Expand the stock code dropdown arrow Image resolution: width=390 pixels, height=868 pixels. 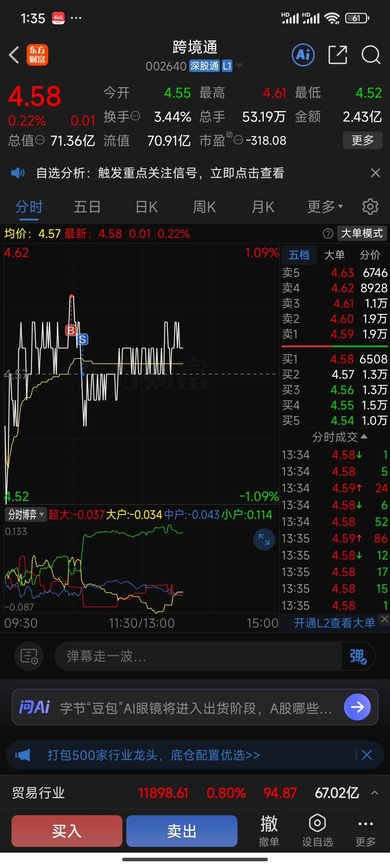pos(239,65)
